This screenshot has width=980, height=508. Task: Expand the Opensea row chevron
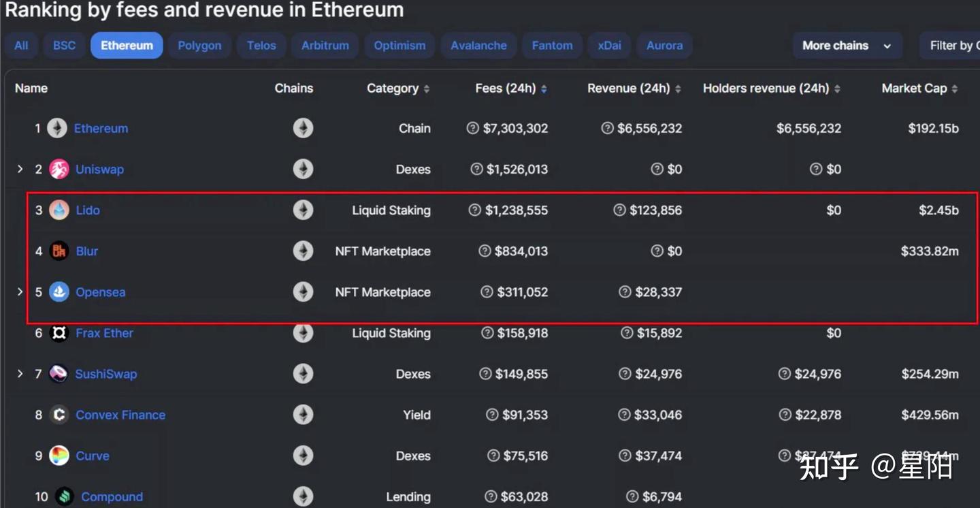point(20,291)
